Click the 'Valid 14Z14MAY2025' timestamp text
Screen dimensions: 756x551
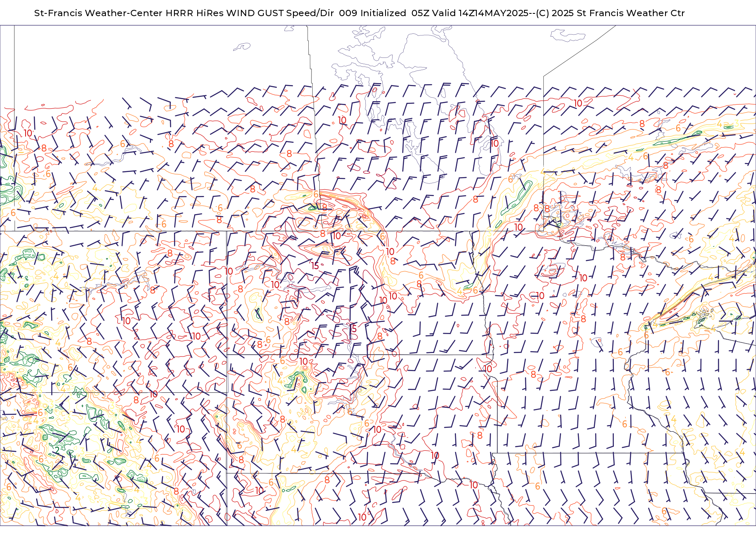tap(480, 13)
